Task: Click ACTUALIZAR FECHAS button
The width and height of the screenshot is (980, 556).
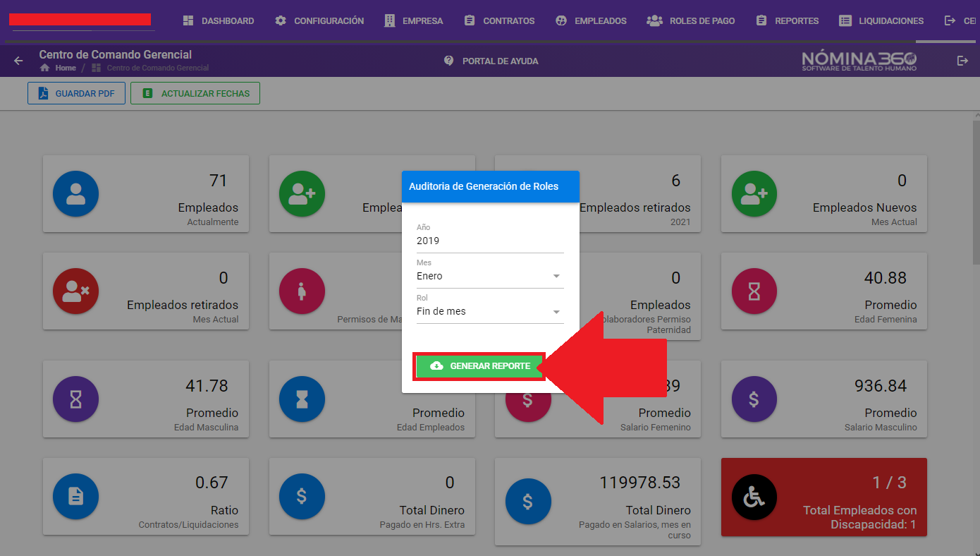Action: pyautogui.click(x=195, y=93)
